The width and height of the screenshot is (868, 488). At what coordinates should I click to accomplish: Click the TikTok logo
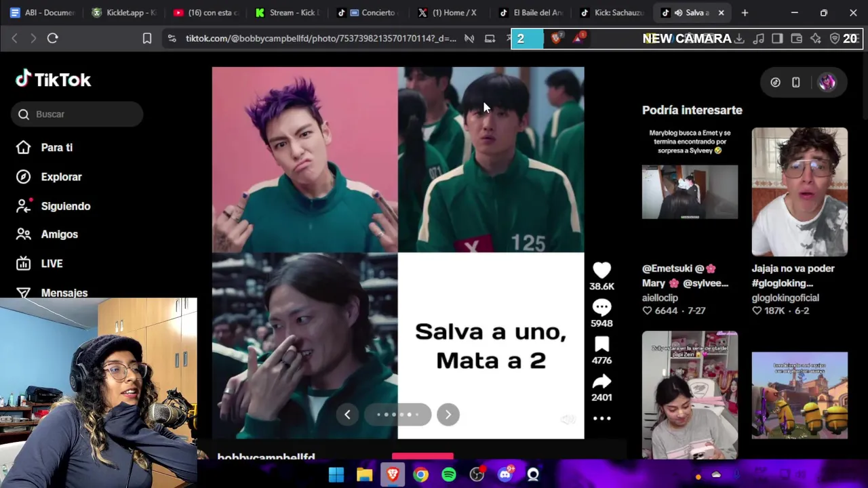(x=54, y=79)
